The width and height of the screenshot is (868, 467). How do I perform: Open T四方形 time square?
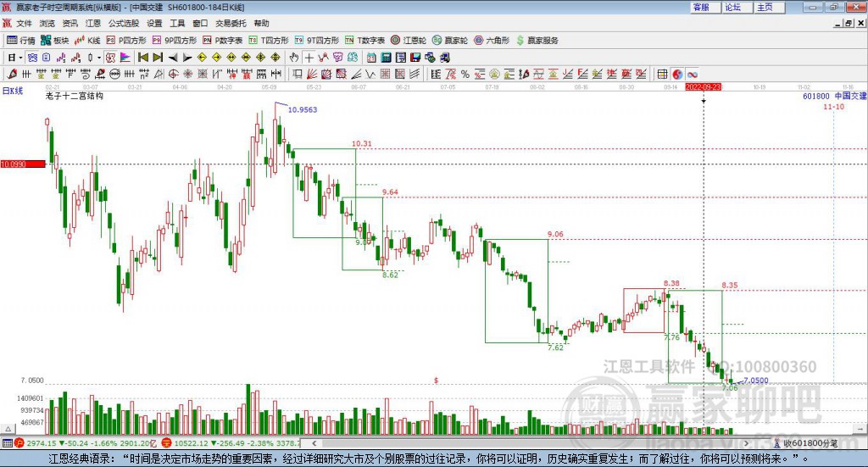point(269,41)
